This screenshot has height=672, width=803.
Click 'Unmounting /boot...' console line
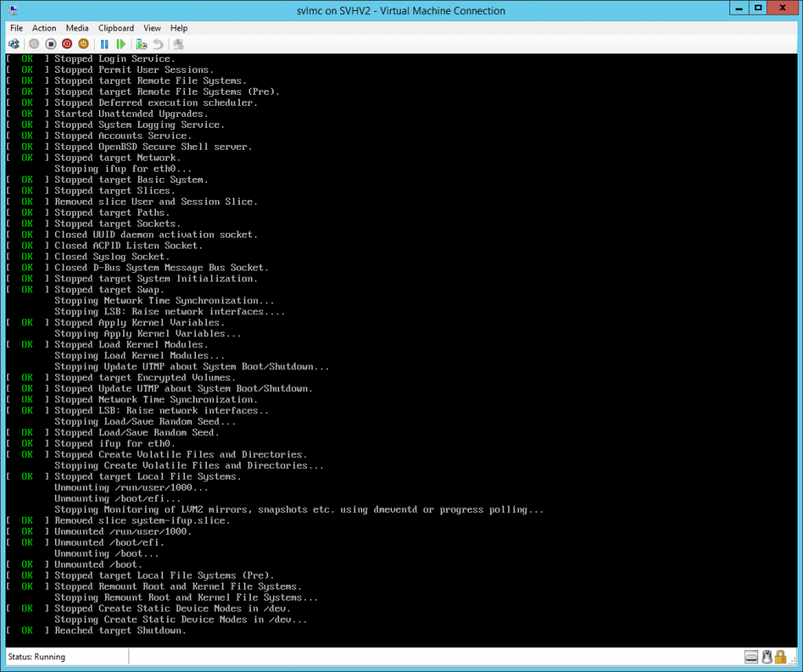click(107, 554)
